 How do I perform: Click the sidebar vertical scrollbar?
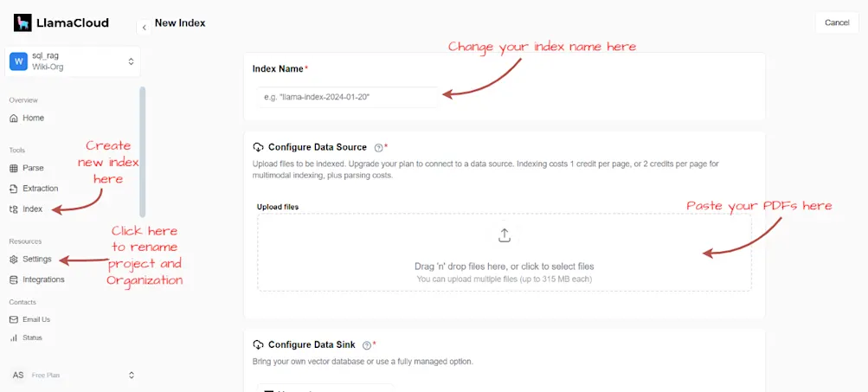click(142, 151)
